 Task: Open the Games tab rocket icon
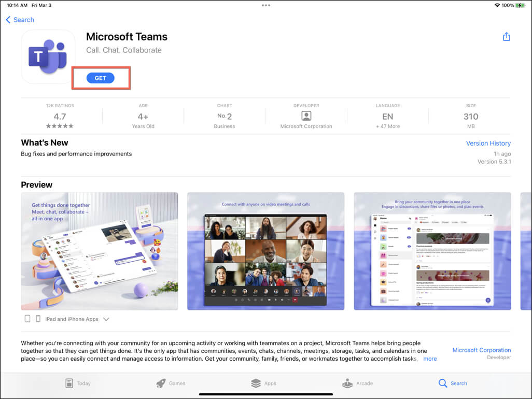[x=161, y=383]
